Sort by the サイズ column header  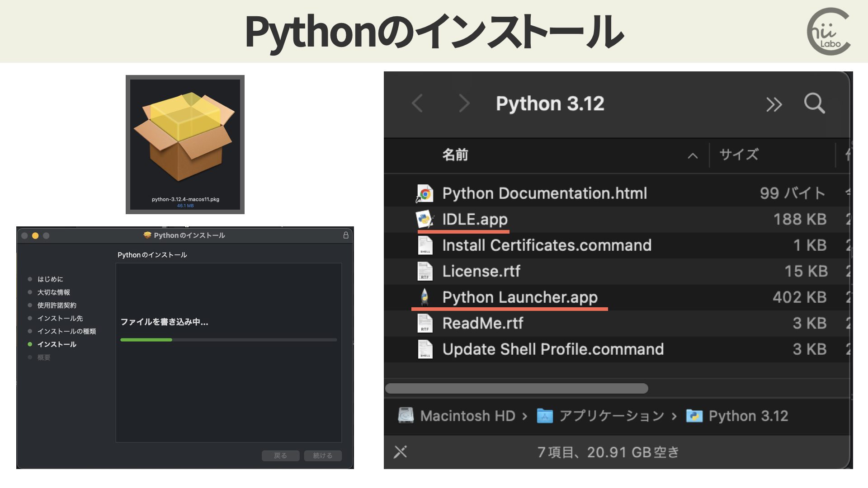point(739,155)
